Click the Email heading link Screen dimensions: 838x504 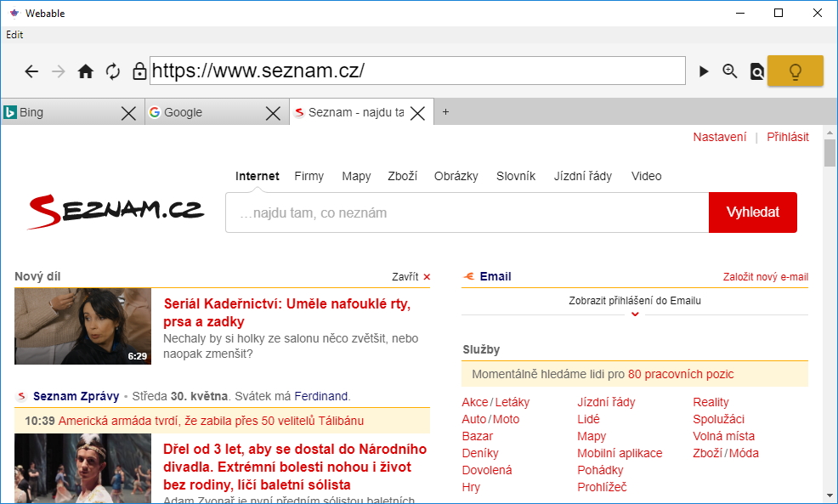click(495, 276)
